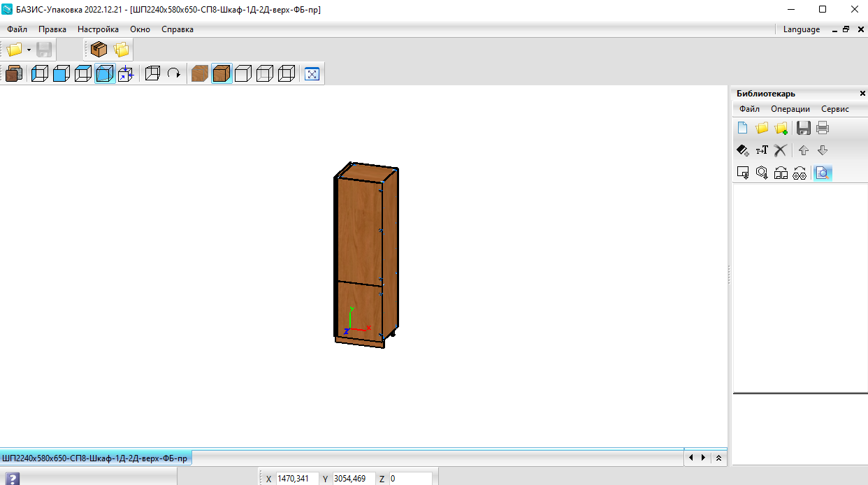Toggle the wood-textured shaded cube display mode

[222, 73]
